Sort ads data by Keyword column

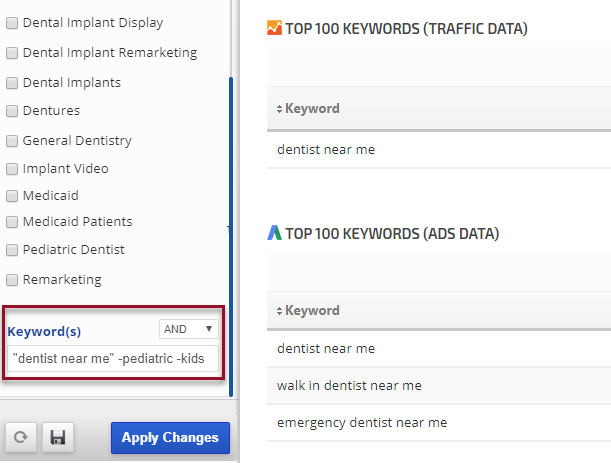[310, 311]
